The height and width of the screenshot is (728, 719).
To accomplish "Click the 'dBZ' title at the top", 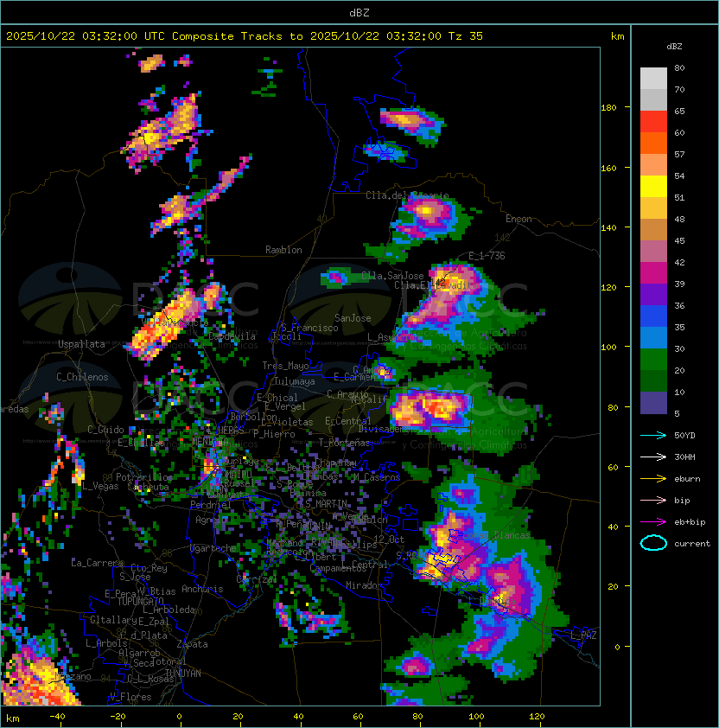I will pyautogui.click(x=359, y=13).
